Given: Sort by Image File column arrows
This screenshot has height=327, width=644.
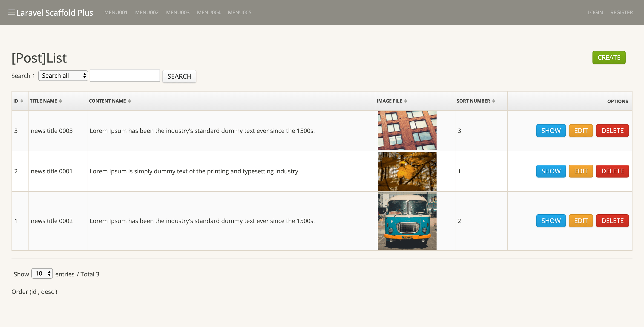Looking at the screenshot, I should [405, 101].
